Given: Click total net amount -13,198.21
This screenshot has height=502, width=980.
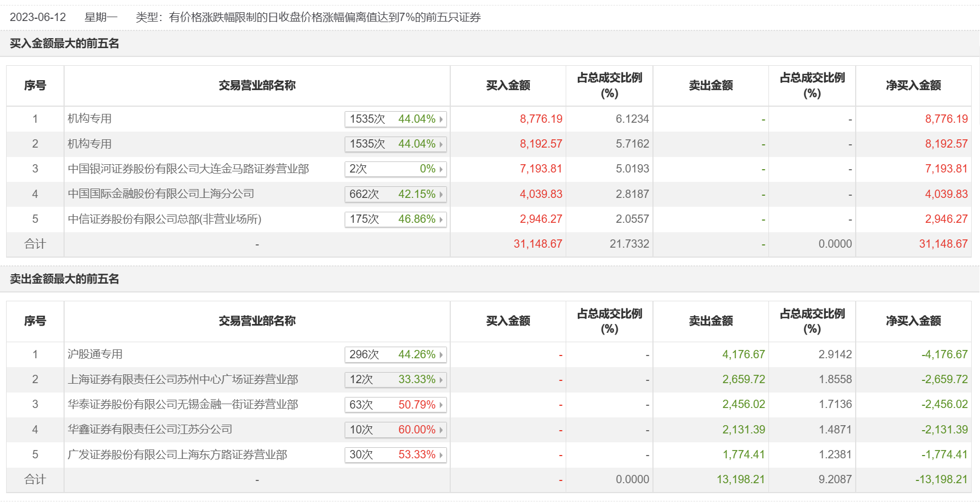Looking at the screenshot, I should coord(942,479).
